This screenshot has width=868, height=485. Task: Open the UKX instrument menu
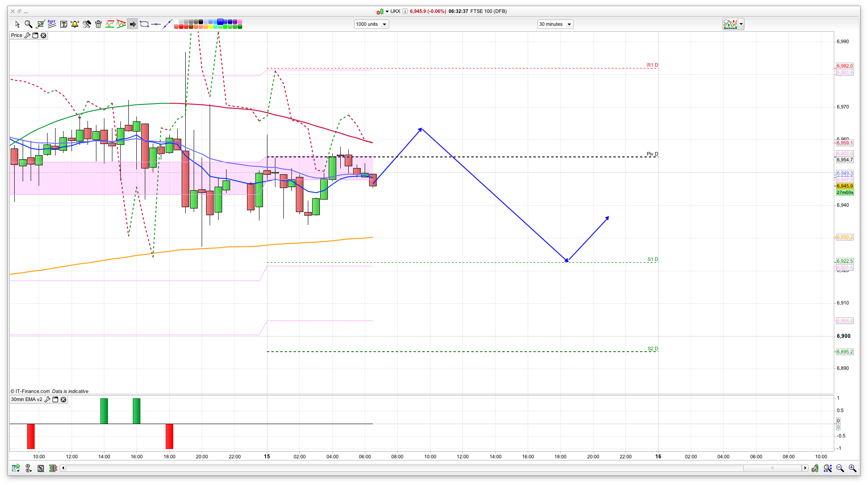click(x=387, y=12)
